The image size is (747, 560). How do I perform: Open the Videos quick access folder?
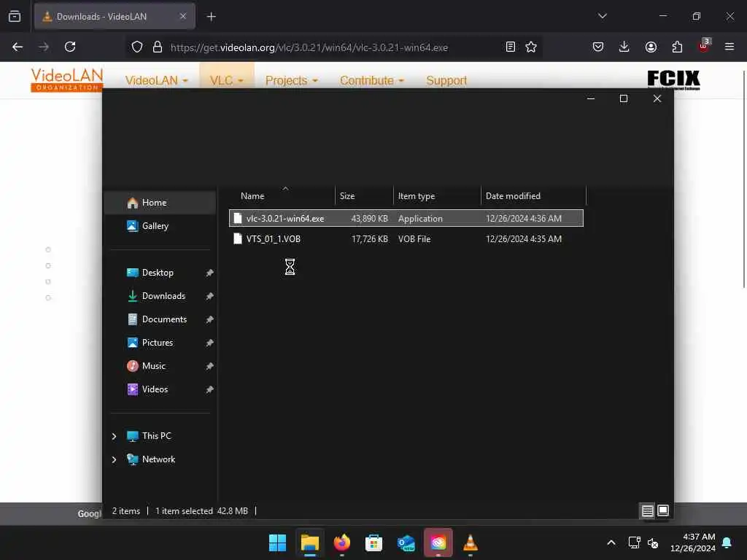(160, 389)
